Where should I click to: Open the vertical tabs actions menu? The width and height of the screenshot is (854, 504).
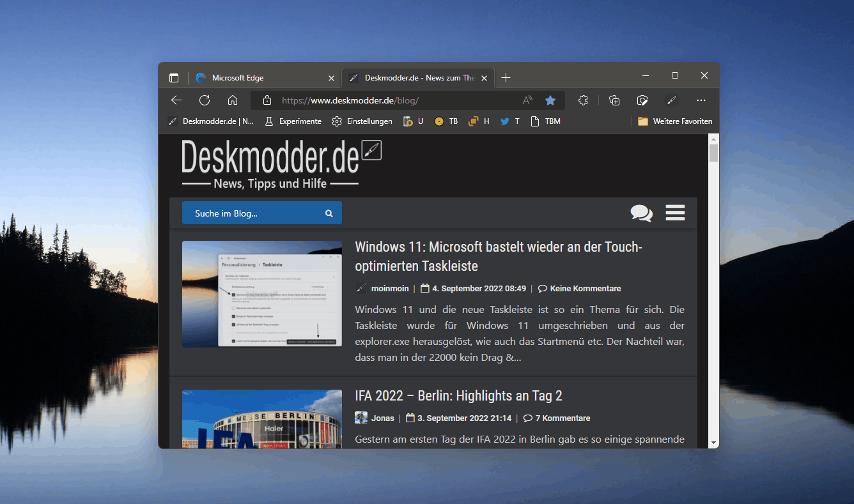tap(174, 78)
